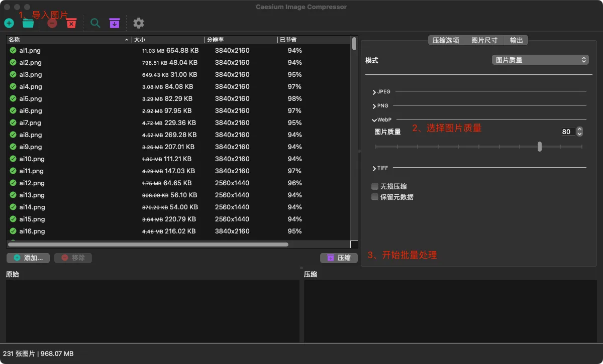Image resolution: width=603 pixels, height=364 pixels.
Task: Click the red remove item toolbar icon
Action: pos(52,23)
